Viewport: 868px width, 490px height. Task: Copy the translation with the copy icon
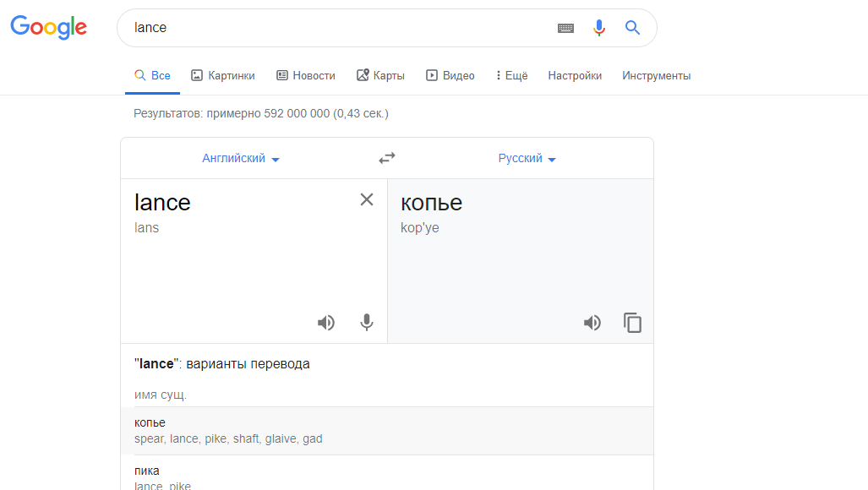[x=632, y=323]
